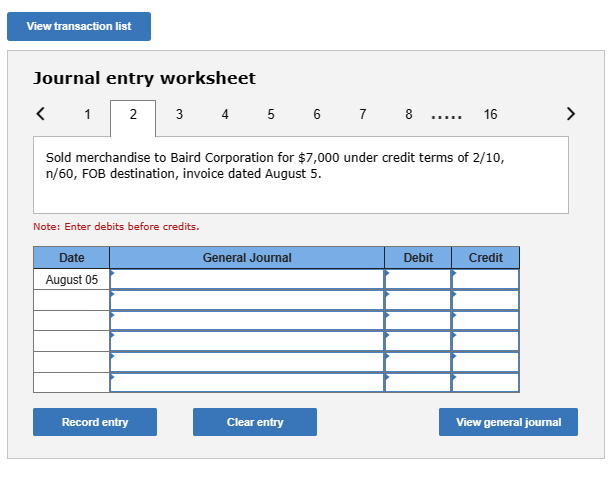This screenshot has width=616, height=484.
Task: Open the View transaction list button
Action: tap(79, 26)
